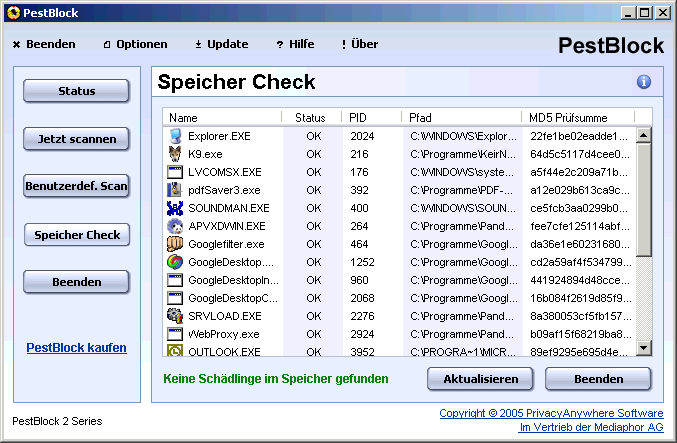Image resolution: width=677 pixels, height=443 pixels.
Task: Select the SRVLOAD.EXE process name
Action: pos(225,316)
